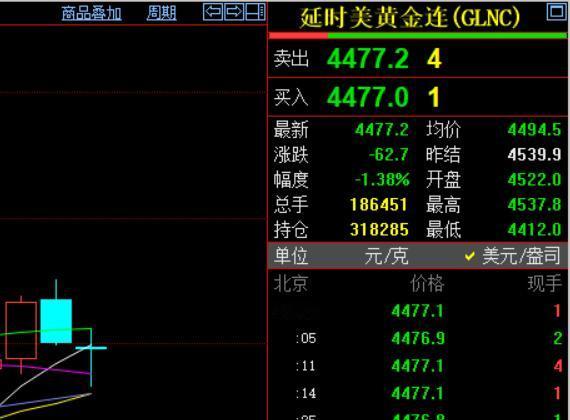Open the 周期 period menu
Viewport: 570px width, 420px height.
pos(161,14)
